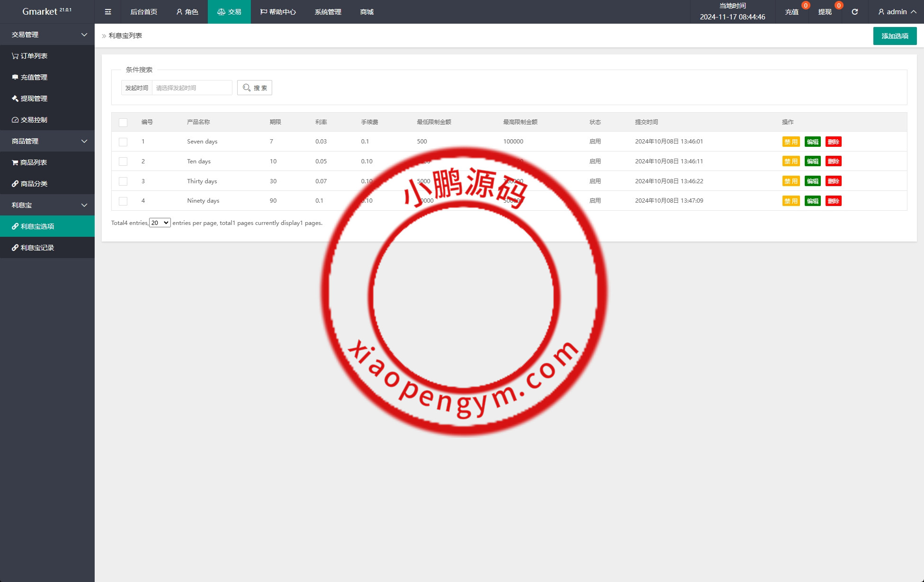Tick checkbox for Seven days row
The height and width of the screenshot is (582, 924).
click(123, 142)
